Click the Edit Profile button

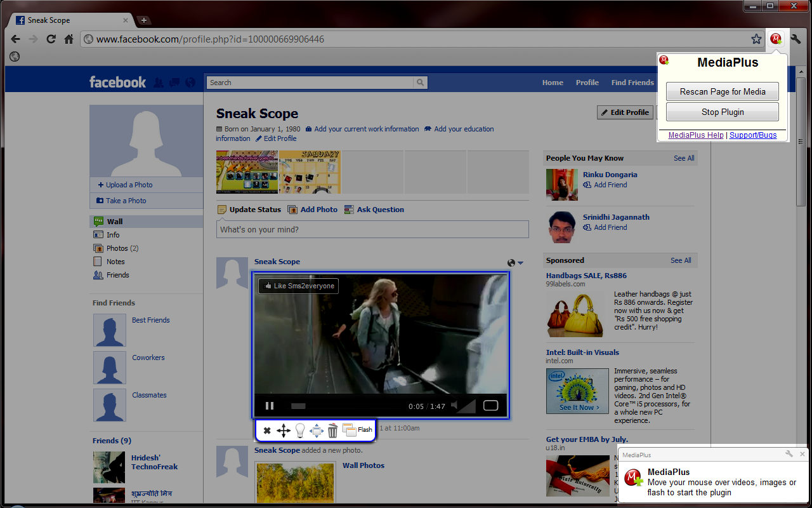625,112
